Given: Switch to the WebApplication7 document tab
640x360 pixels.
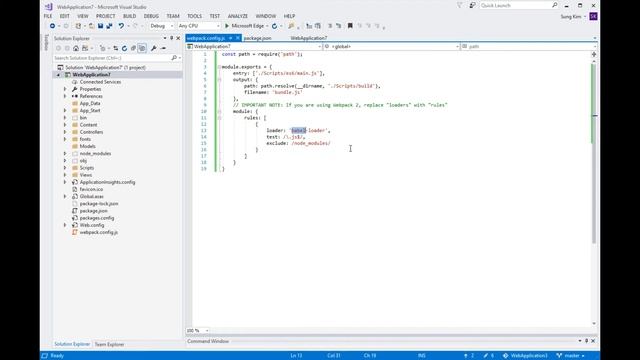Looking at the screenshot, I should pos(309,38).
